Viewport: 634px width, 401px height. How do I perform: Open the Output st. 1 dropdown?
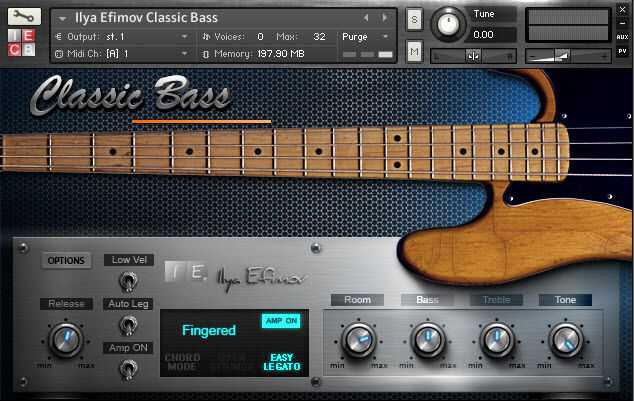point(121,37)
